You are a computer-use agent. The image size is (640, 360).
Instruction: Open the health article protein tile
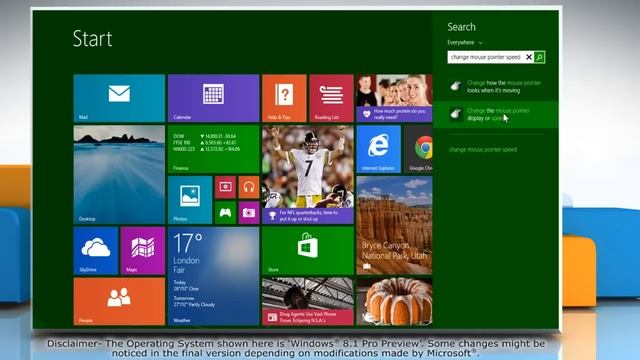pos(394,98)
